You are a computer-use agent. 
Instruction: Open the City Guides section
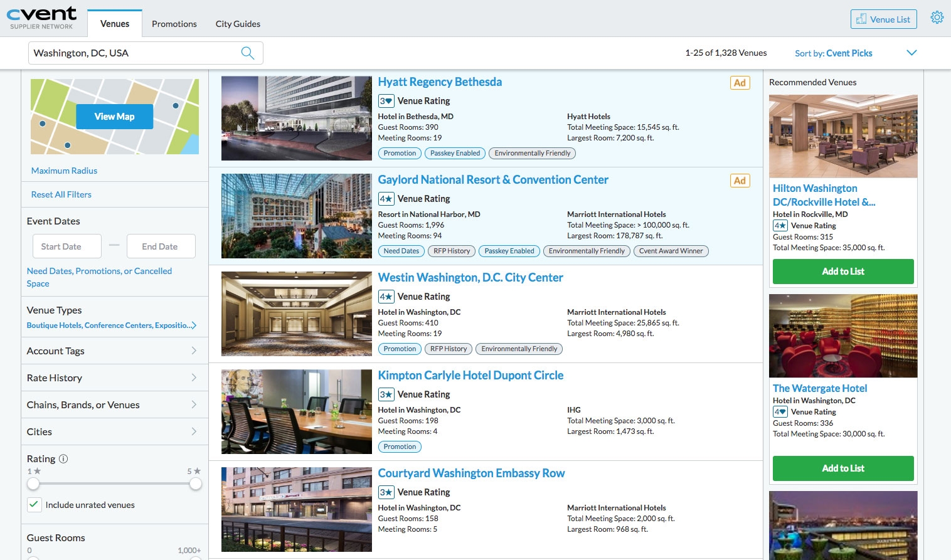[238, 24]
